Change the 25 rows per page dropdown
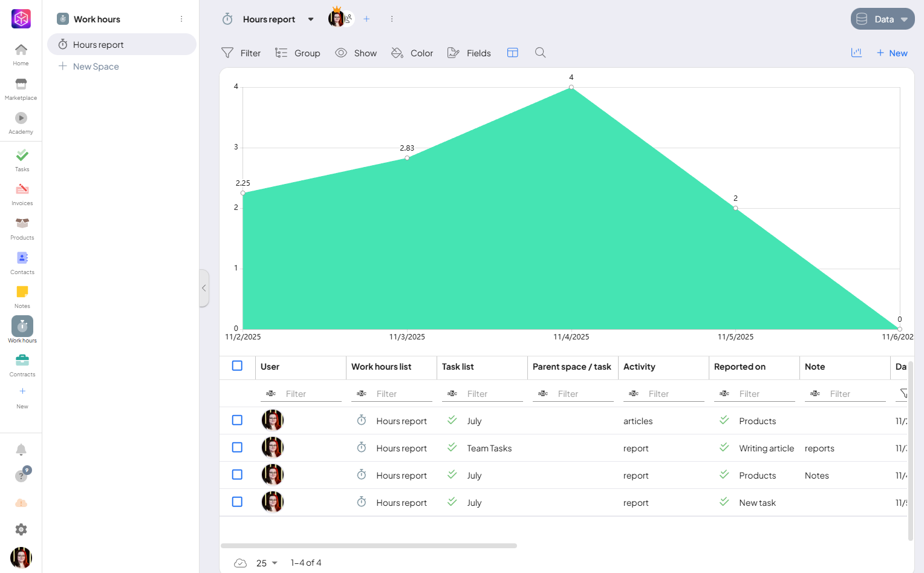 coord(267,563)
